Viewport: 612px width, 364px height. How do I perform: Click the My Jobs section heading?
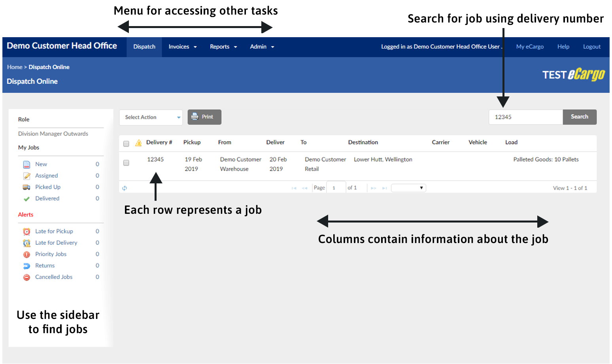28,148
